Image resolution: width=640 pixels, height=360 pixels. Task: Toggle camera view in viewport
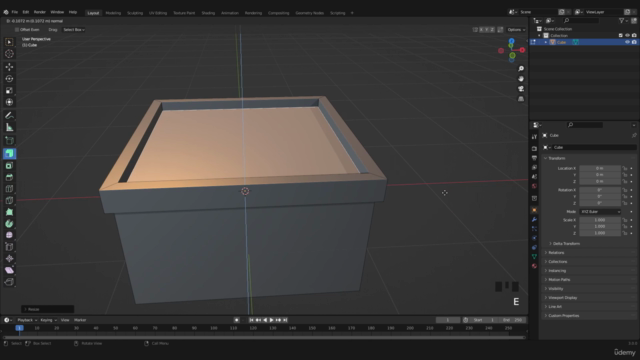(x=521, y=89)
